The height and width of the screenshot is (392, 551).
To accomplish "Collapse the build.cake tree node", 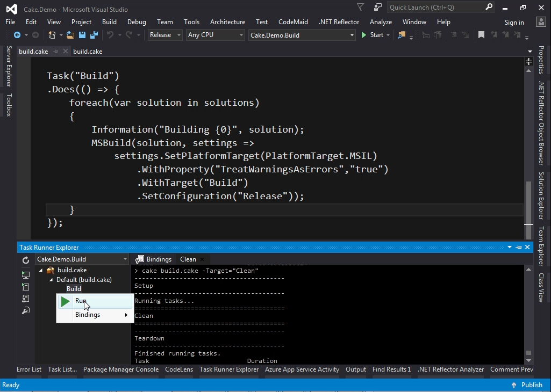I will (41, 270).
